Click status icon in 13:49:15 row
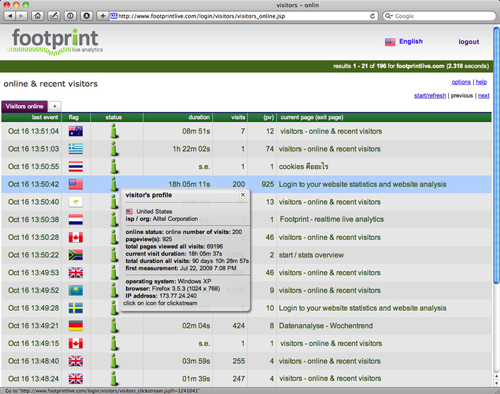Screen dimensions: 500x394 click(114, 343)
